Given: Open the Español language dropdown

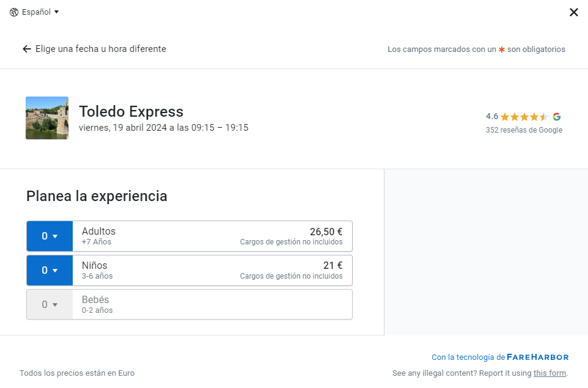Looking at the screenshot, I should [40, 12].
